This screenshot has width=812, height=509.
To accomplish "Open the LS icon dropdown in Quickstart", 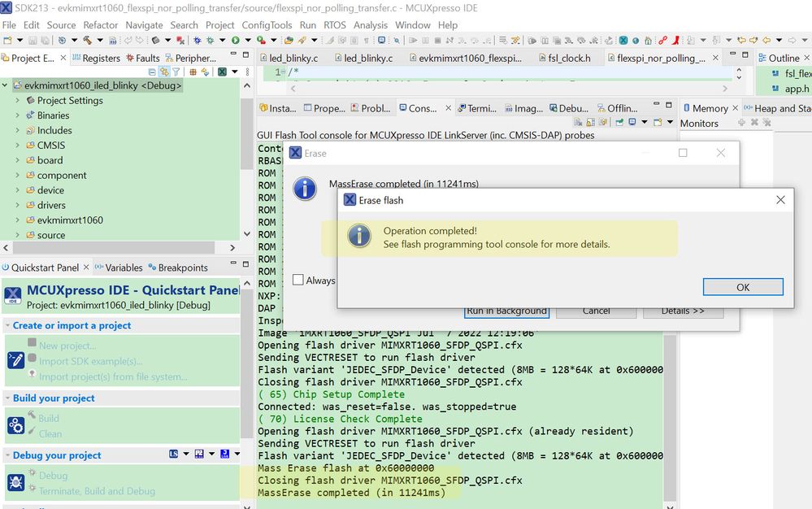I will (x=186, y=454).
